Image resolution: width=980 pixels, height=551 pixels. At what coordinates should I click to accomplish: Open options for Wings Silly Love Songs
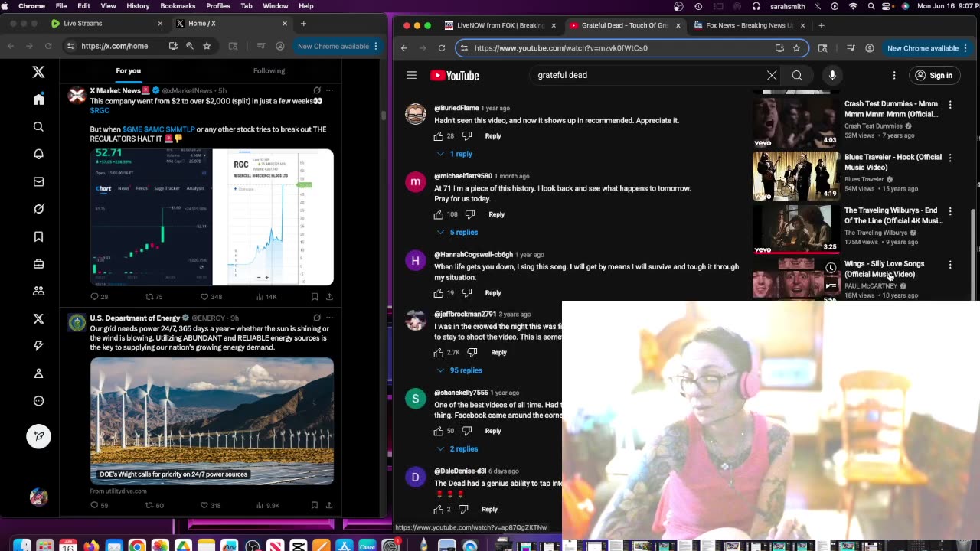click(x=950, y=265)
